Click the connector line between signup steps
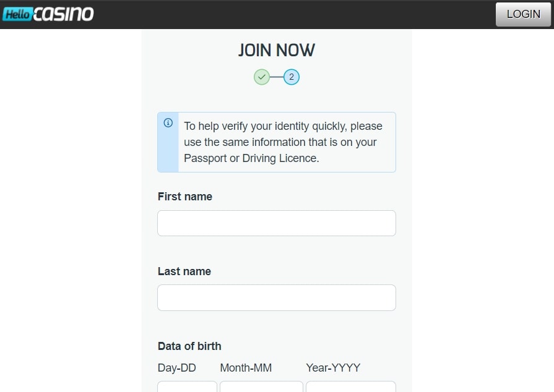This screenshot has height=392, width=554. 276,77
